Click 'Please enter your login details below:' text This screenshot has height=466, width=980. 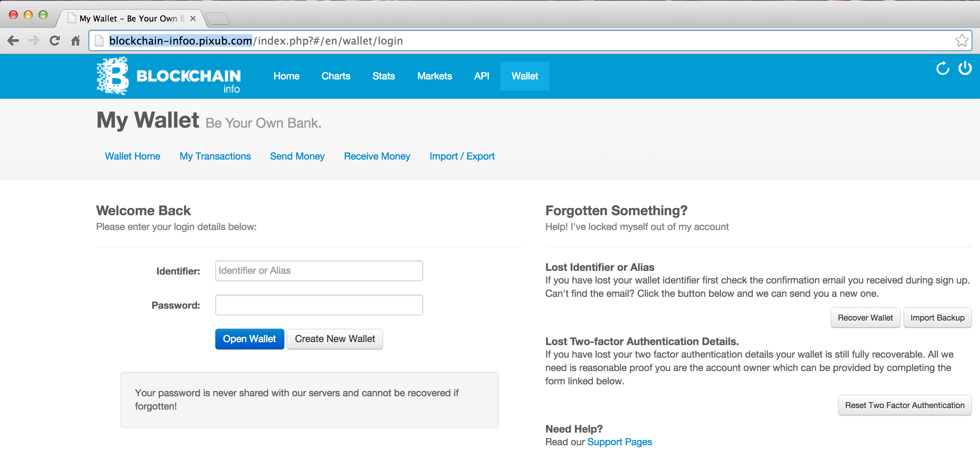click(x=176, y=227)
